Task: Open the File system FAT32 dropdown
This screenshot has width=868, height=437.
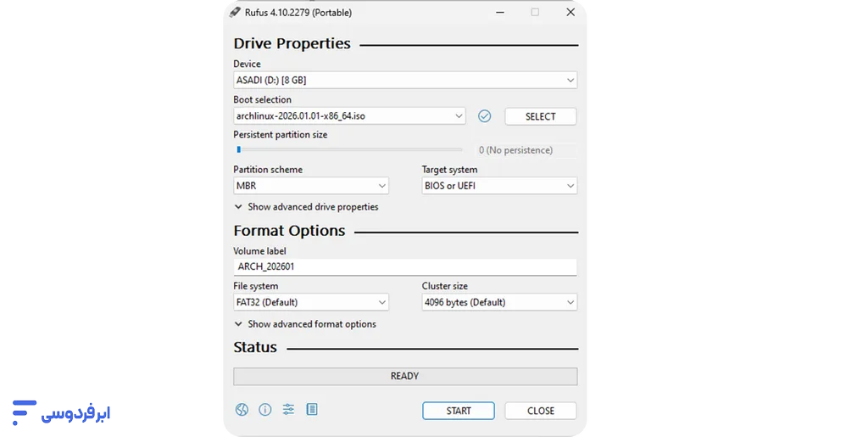Action: pos(311,302)
